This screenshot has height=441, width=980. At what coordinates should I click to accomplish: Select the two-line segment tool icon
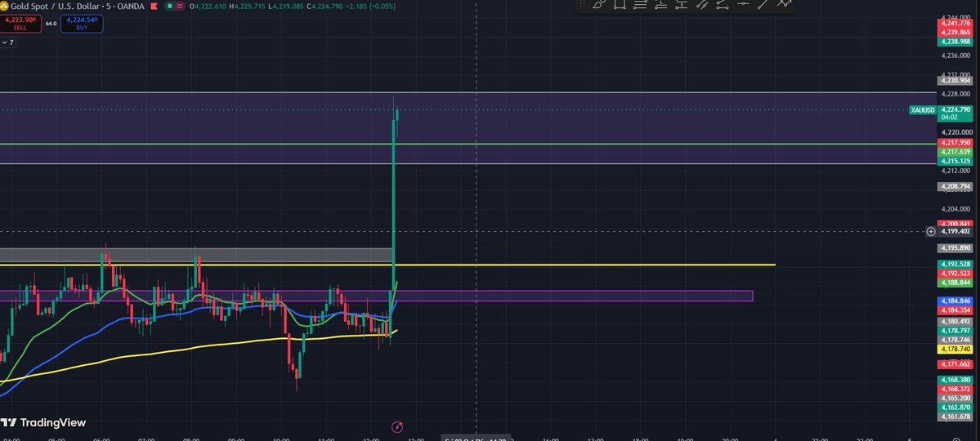point(722,4)
